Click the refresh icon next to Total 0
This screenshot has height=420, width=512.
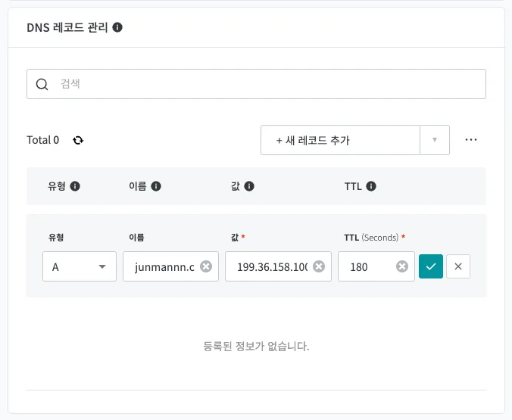click(78, 140)
